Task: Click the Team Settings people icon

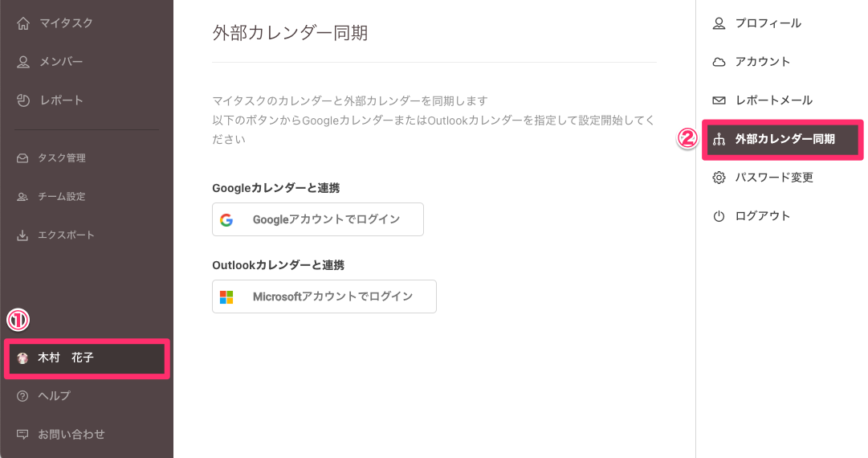Action: click(22, 197)
